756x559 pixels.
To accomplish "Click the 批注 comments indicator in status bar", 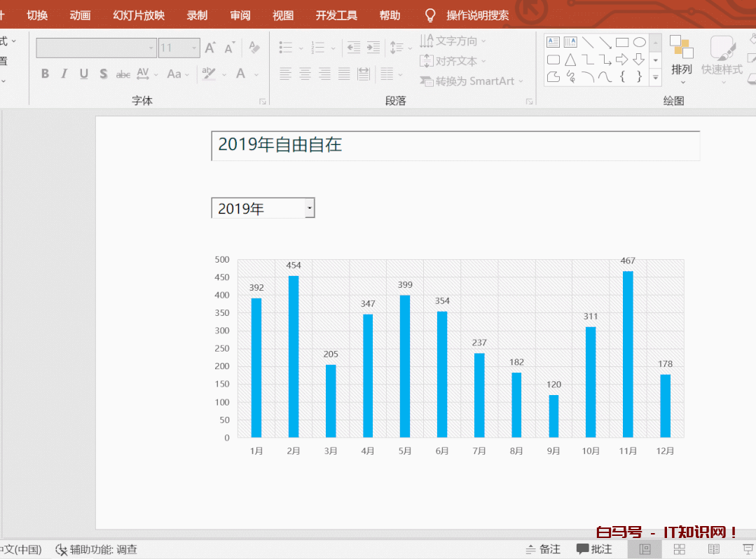I will point(595,548).
